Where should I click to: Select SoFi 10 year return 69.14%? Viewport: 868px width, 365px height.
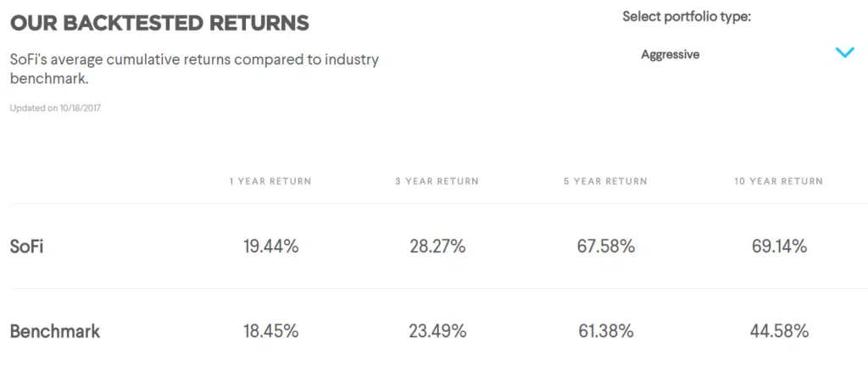(778, 246)
